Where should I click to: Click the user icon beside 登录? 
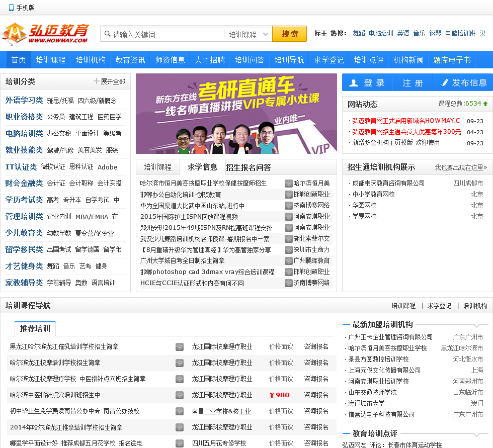354,82
